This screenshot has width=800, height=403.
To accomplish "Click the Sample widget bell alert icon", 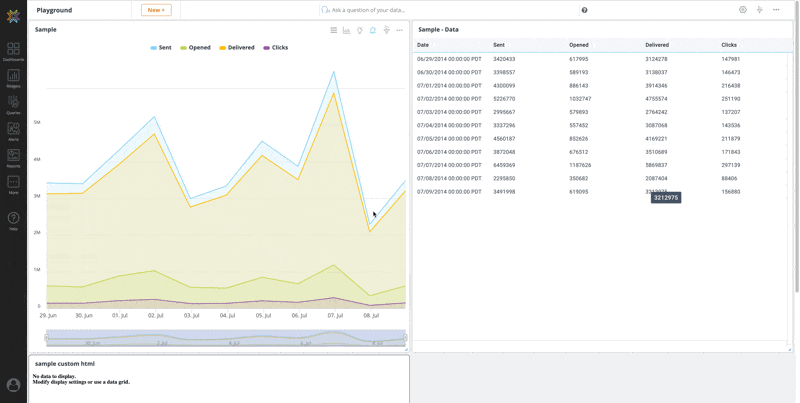I will coord(373,30).
